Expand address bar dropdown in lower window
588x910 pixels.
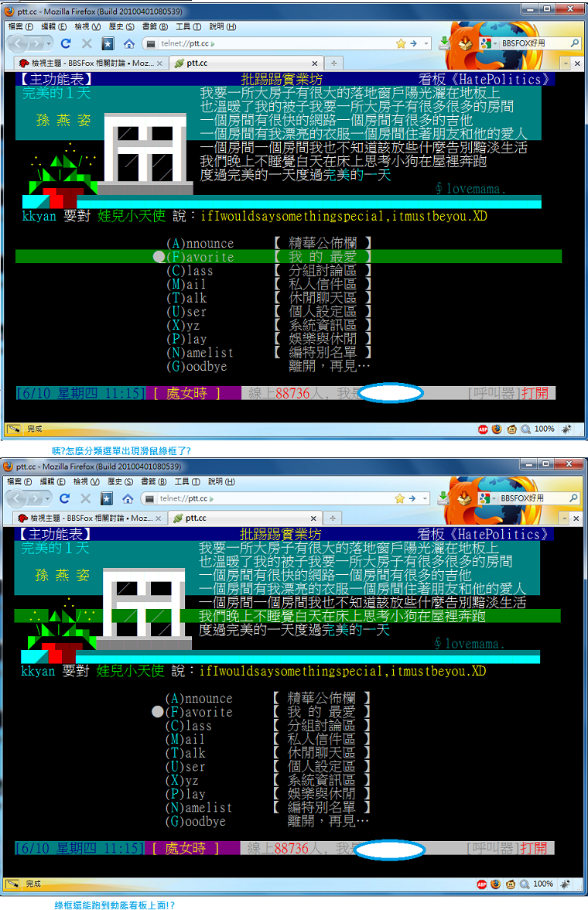tap(426, 498)
